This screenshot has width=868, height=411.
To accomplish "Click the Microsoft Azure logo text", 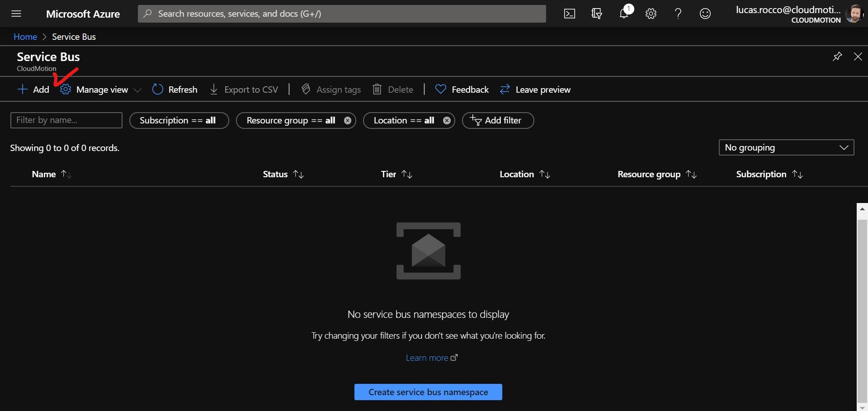I will (83, 14).
